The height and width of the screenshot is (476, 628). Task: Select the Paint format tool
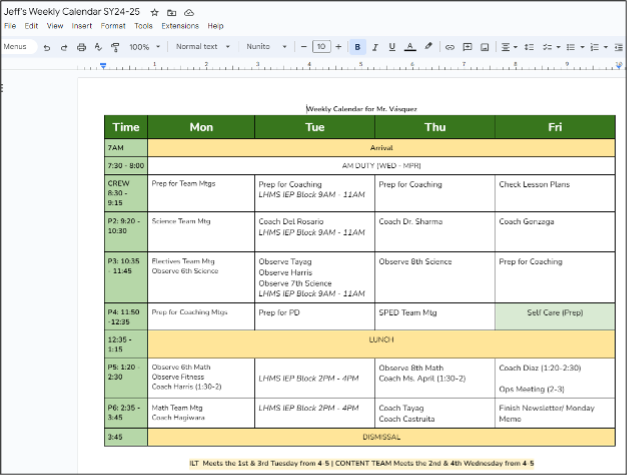pyautogui.click(x=114, y=47)
